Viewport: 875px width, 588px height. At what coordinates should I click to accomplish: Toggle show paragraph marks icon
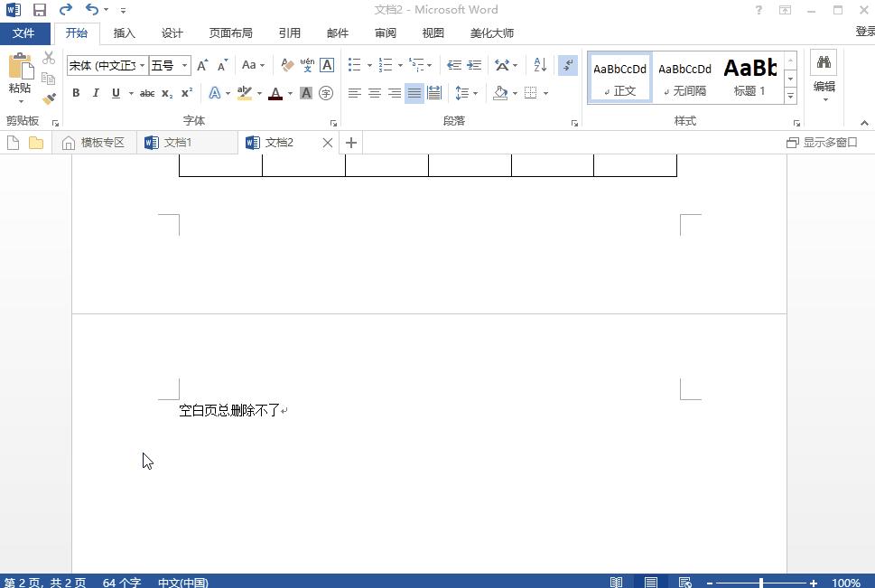coord(566,64)
